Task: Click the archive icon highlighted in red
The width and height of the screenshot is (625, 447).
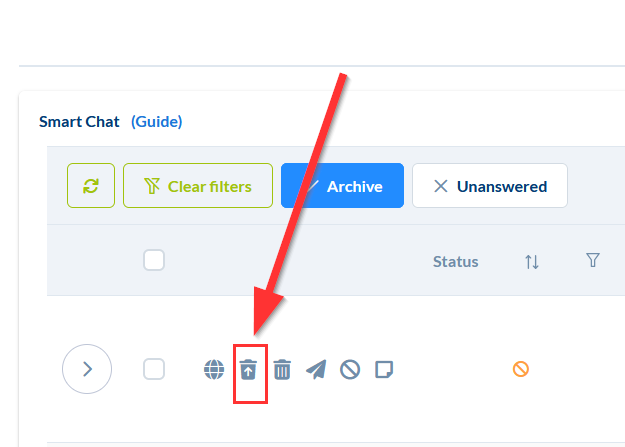Action: tap(249, 370)
